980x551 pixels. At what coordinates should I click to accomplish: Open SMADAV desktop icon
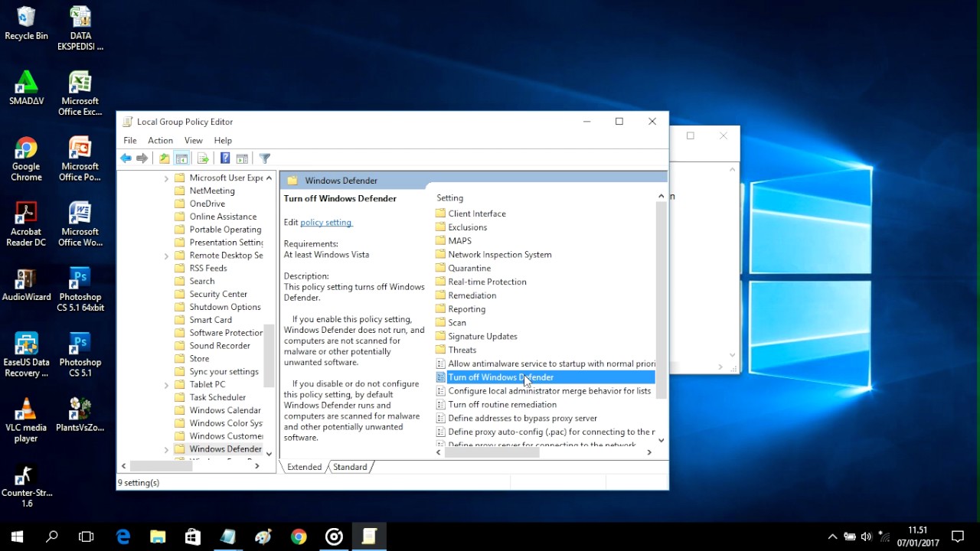coord(26,88)
